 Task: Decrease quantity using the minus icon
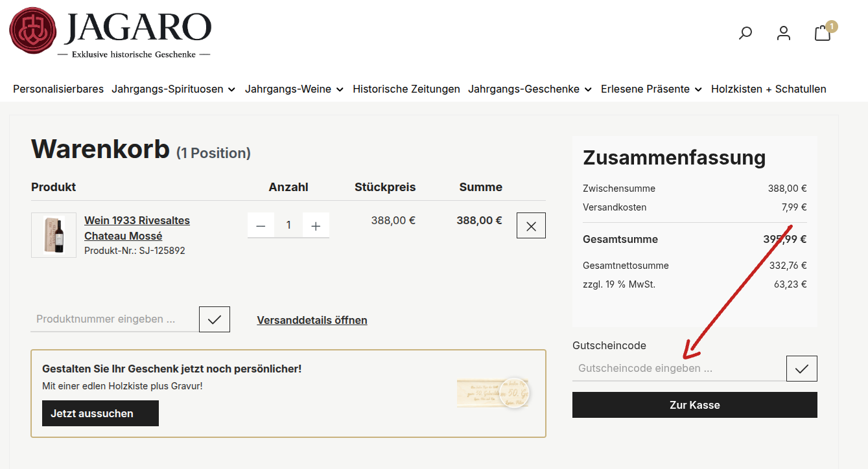[261, 225]
